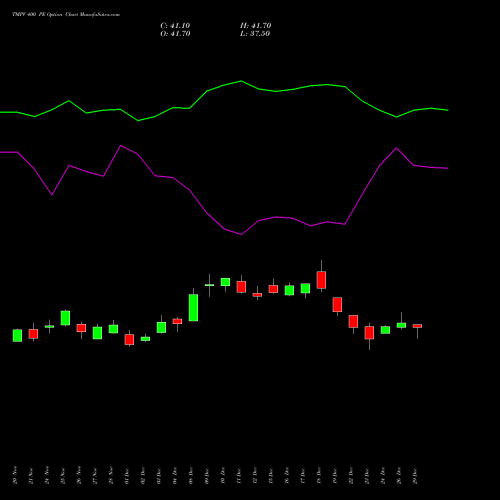Click the '21 Nov' date axis label

point(31,475)
